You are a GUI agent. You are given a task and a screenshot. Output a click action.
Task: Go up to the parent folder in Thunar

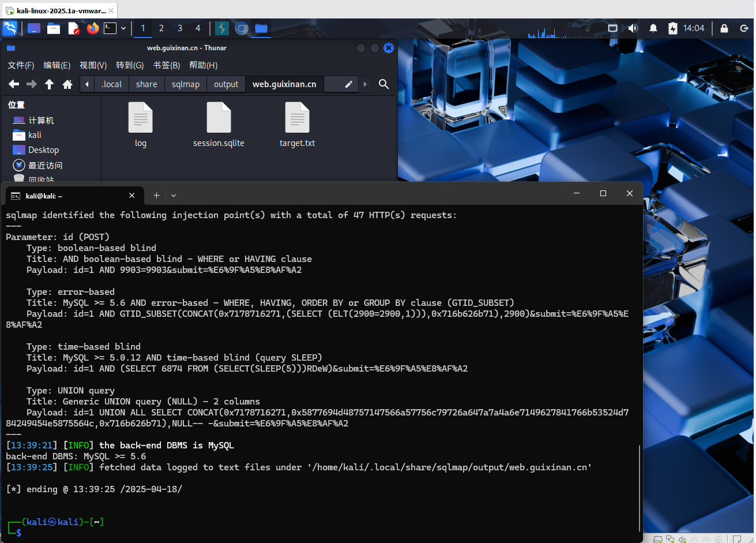pos(50,84)
